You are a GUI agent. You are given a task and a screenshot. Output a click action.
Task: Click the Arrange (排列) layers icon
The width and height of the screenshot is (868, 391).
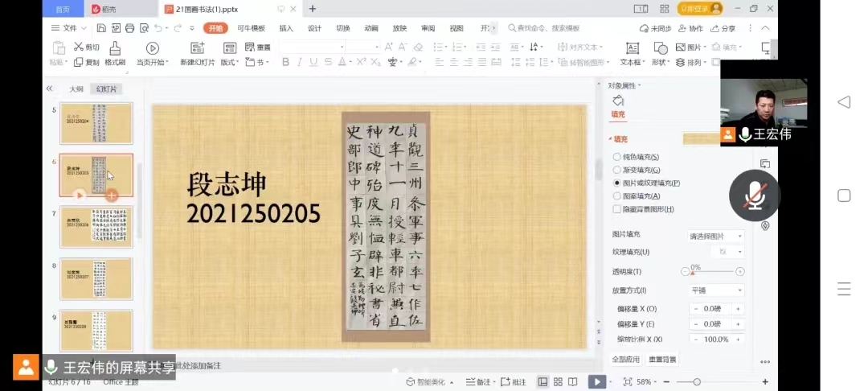[681, 62]
